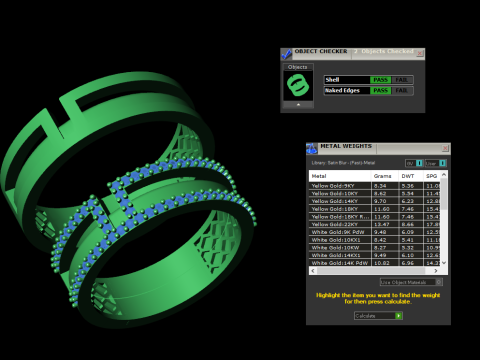The height and width of the screenshot is (360, 480).
Task: Click the horizontal scroll right arrow
Action: 436,271
